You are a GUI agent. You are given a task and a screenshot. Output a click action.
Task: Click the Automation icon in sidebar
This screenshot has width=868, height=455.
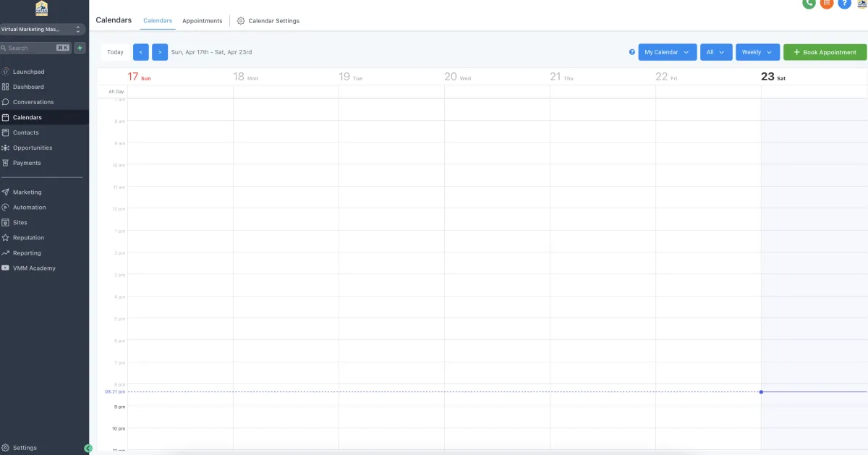pyautogui.click(x=6, y=208)
